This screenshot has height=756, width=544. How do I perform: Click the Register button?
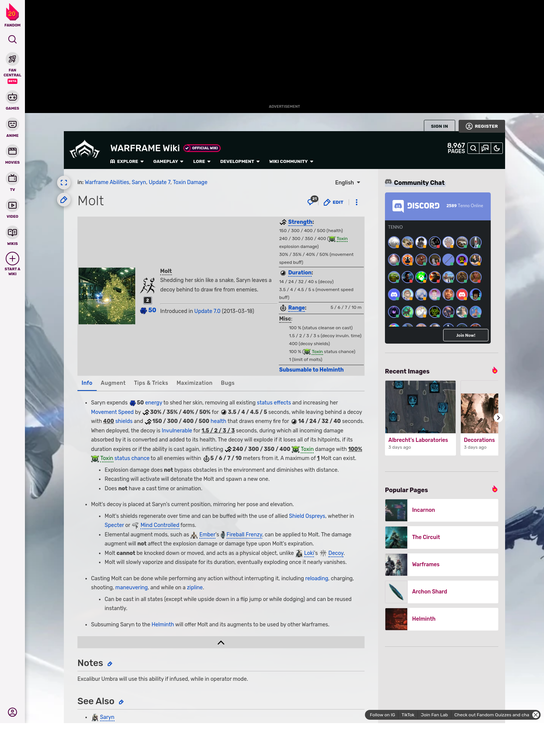click(482, 126)
